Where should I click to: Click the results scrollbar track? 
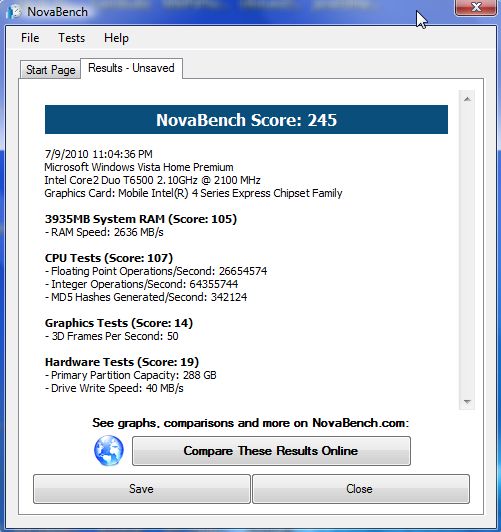click(x=467, y=250)
